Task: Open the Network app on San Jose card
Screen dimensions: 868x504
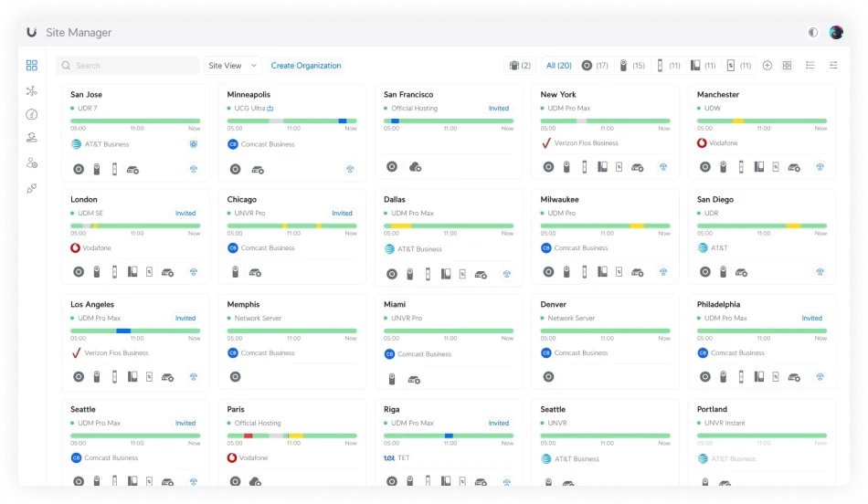Action: pos(79,169)
